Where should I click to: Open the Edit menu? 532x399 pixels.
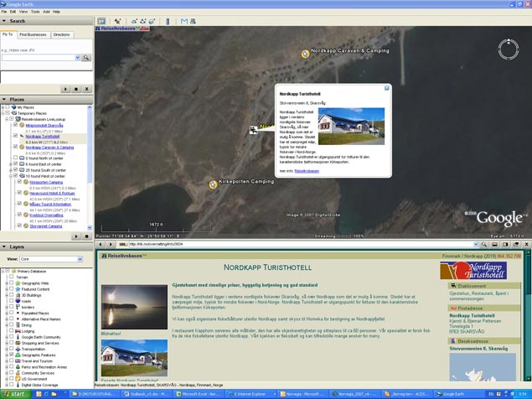click(x=13, y=12)
